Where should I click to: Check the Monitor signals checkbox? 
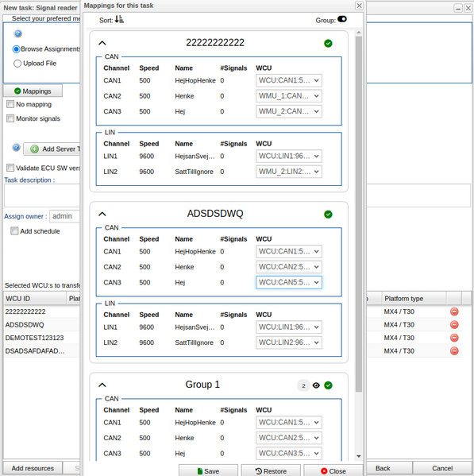pyautogui.click(x=10, y=118)
